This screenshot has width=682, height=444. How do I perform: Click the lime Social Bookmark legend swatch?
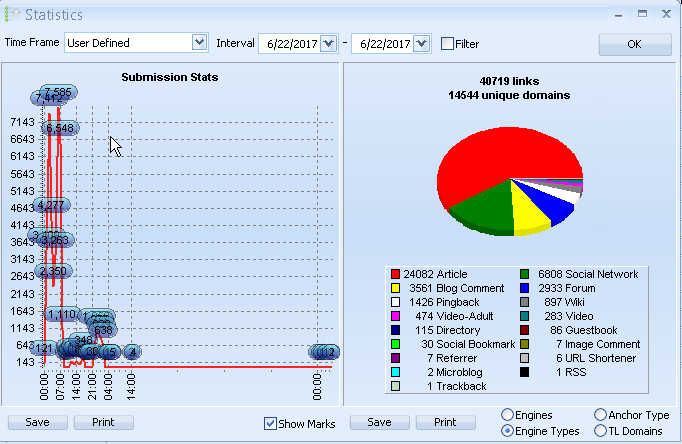[x=395, y=344]
